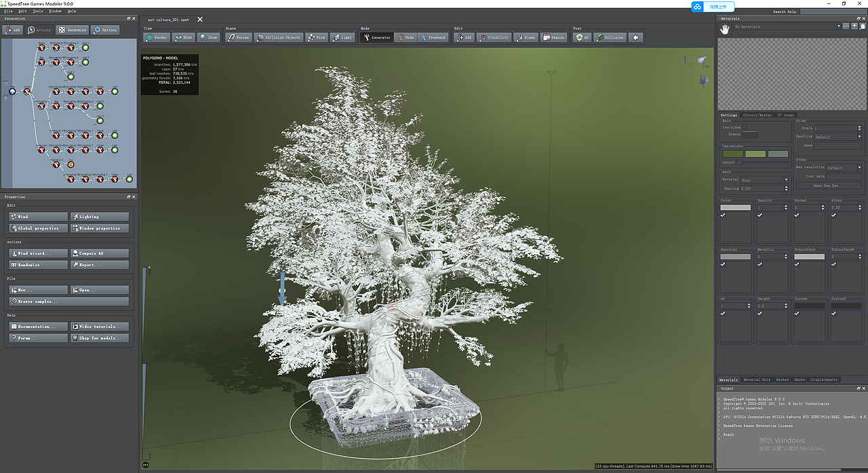Click the viewport options ellipsis button
The height and width of the screenshot is (473, 868).
point(146,465)
